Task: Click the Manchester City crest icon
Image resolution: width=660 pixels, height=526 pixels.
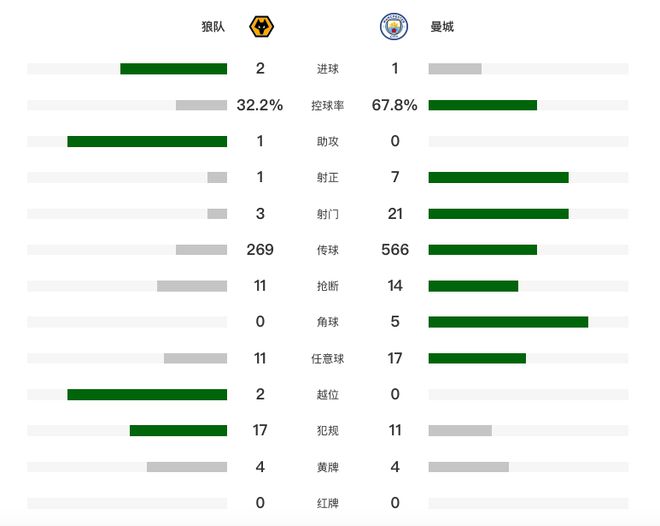Action: 395,27
